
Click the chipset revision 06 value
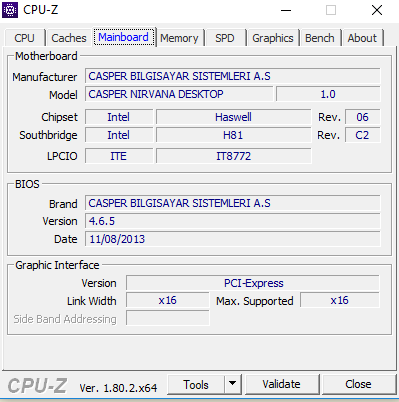362,117
